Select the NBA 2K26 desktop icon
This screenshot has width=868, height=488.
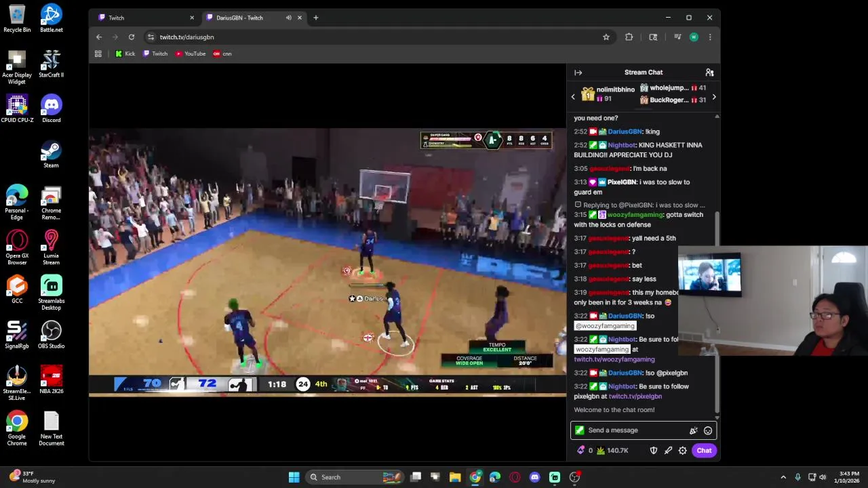coord(52,380)
